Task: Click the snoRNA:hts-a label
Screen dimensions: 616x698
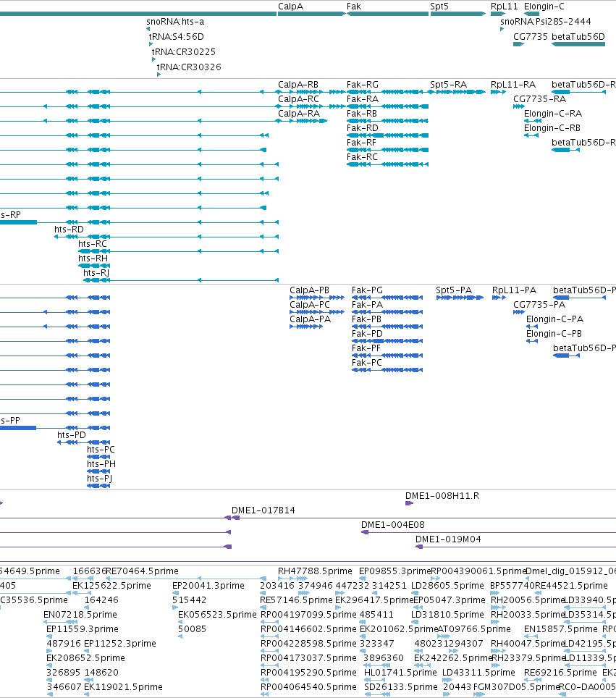Action: point(175,22)
